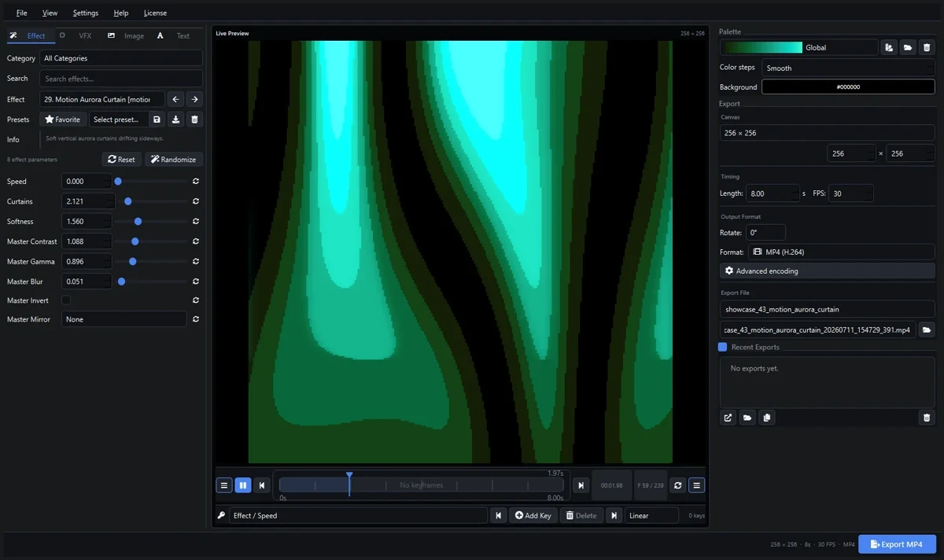Click the Background color swatch
The image size is (944, 560).
(848, 87)
